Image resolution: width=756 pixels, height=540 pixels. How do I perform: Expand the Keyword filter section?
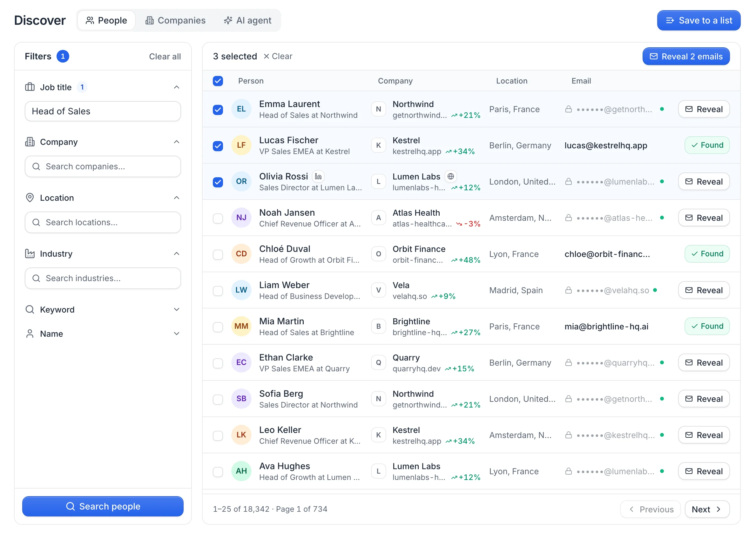click(x=177, y=310)
